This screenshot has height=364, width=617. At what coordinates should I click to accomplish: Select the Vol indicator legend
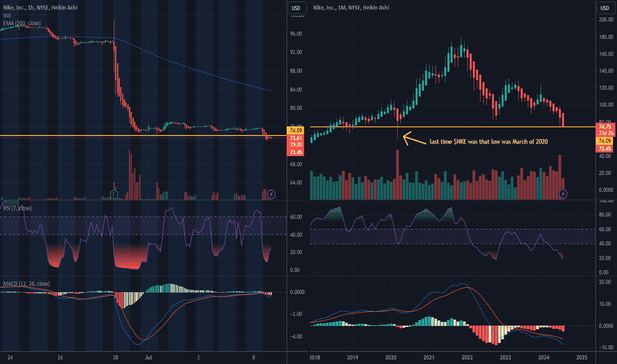pyautogui.click(x=7, y=15)
